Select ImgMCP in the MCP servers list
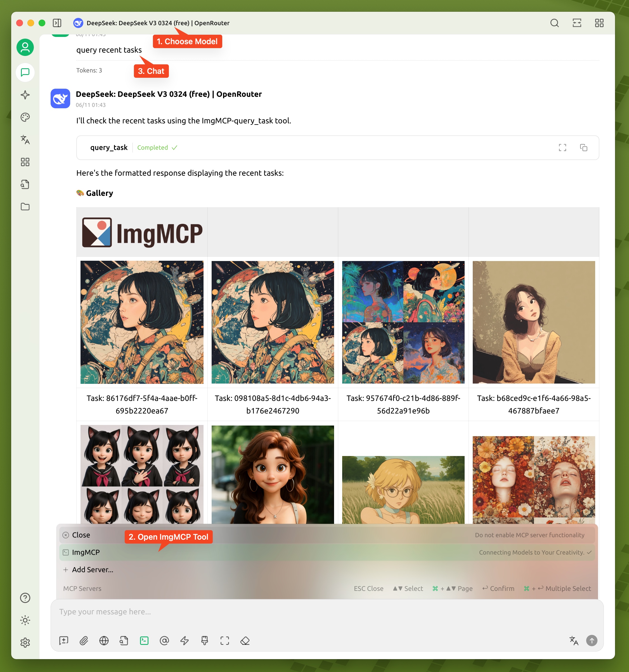This screenshot has width=629, height=672. (x=86, y=552)
